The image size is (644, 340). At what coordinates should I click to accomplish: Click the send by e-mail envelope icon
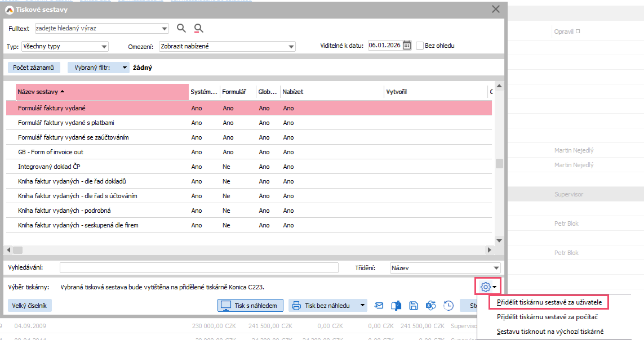click(379, 306)
